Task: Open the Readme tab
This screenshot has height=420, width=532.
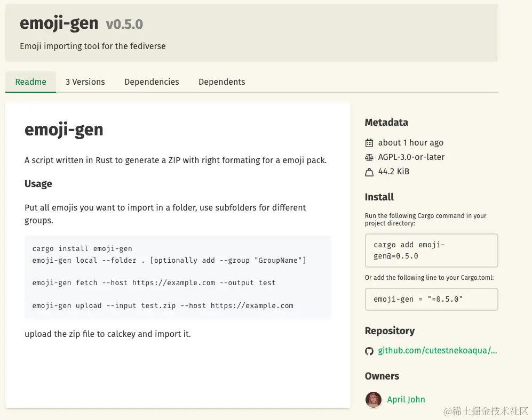Action: click(30, 82)
